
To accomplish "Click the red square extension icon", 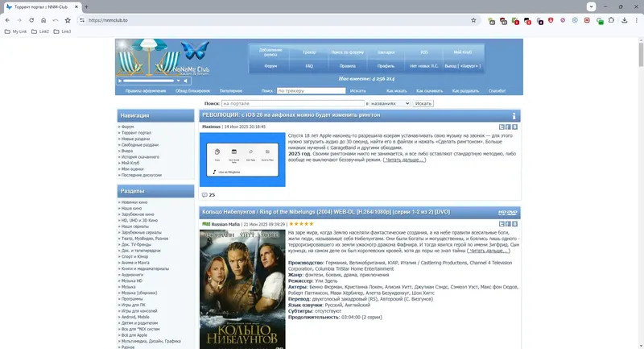I will click(587, 20).
